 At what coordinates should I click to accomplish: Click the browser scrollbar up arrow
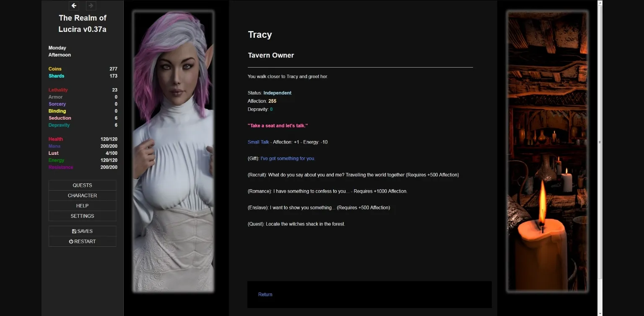[x=600, y=3]
